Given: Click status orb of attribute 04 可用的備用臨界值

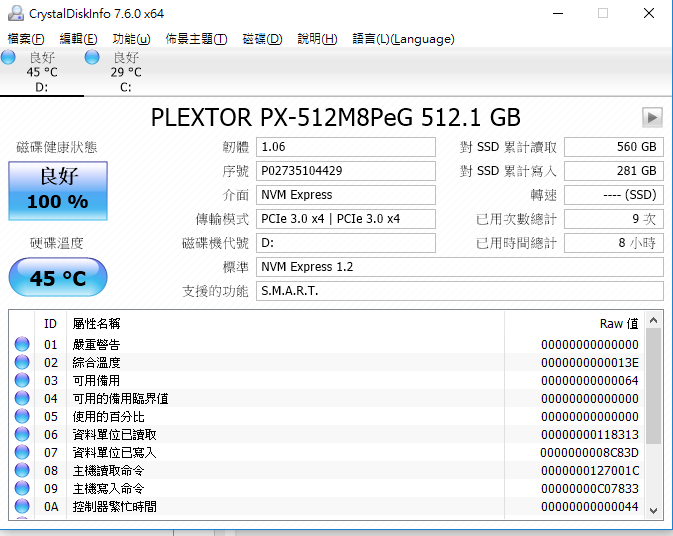Looking at the screenshot, I should click(22, 398).
